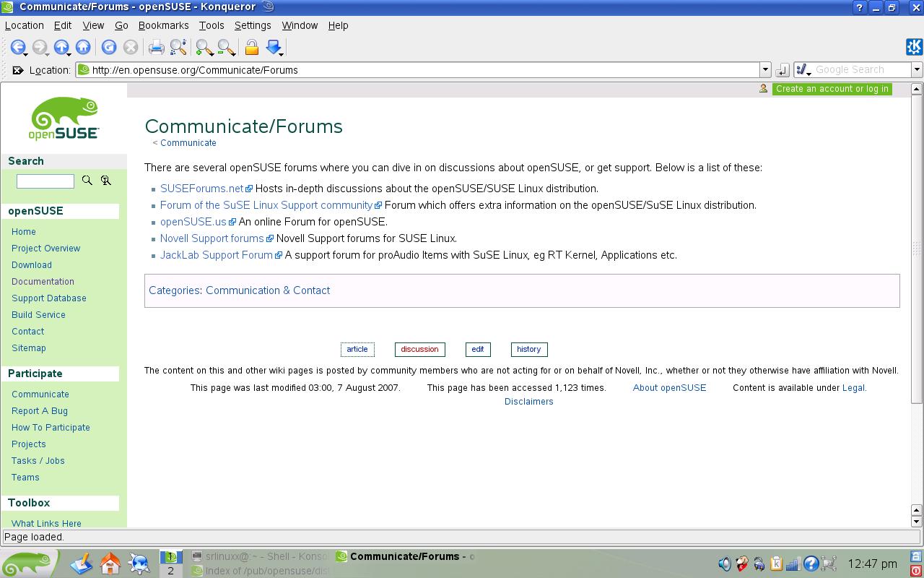924x578 pixels.
Task: Click the volume speaker tray icon
Action: (x=725, y=564)
